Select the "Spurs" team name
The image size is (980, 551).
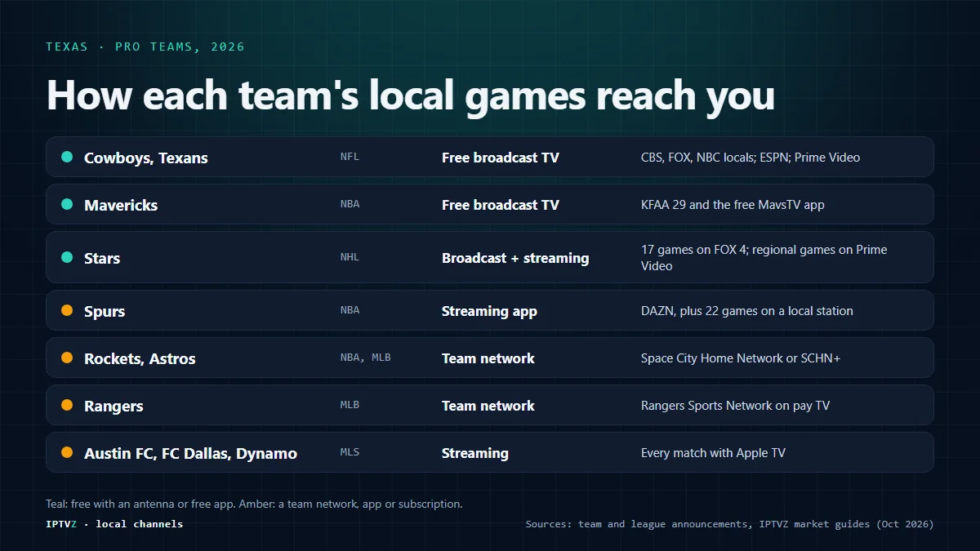tap(105, 311)
